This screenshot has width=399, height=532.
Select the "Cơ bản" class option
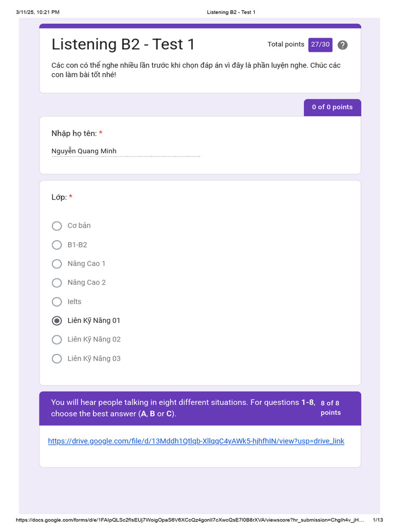coord(57,225)
